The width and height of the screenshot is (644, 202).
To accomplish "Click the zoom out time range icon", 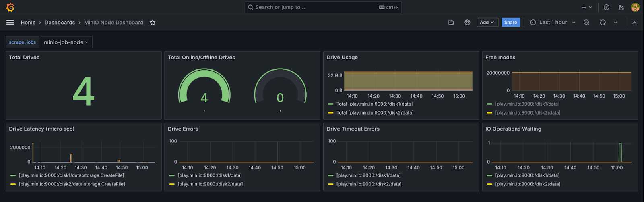I will (586, 23).
